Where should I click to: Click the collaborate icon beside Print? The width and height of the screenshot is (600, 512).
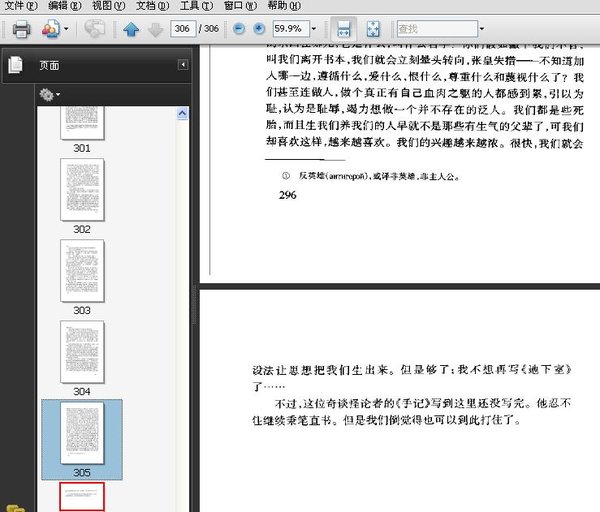50,29
